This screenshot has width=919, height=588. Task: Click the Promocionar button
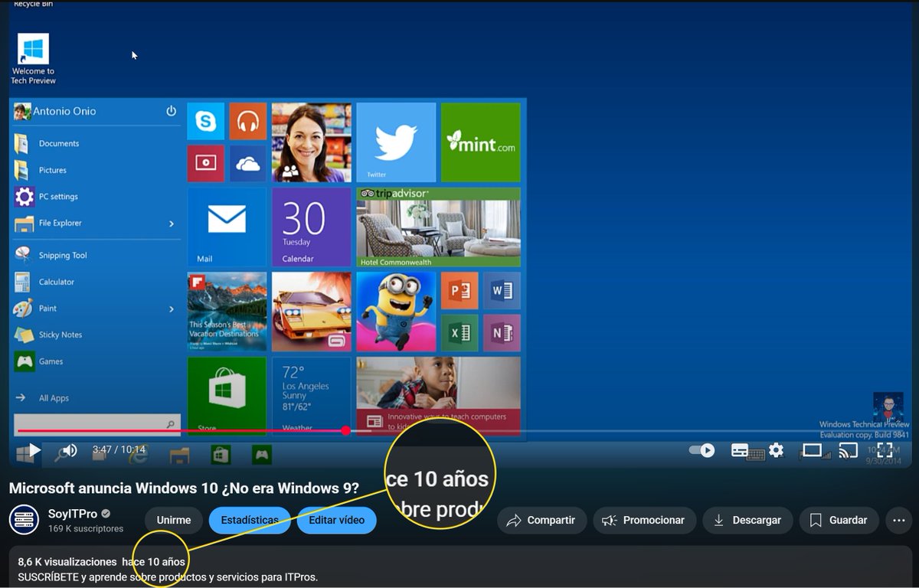point(644,520)
